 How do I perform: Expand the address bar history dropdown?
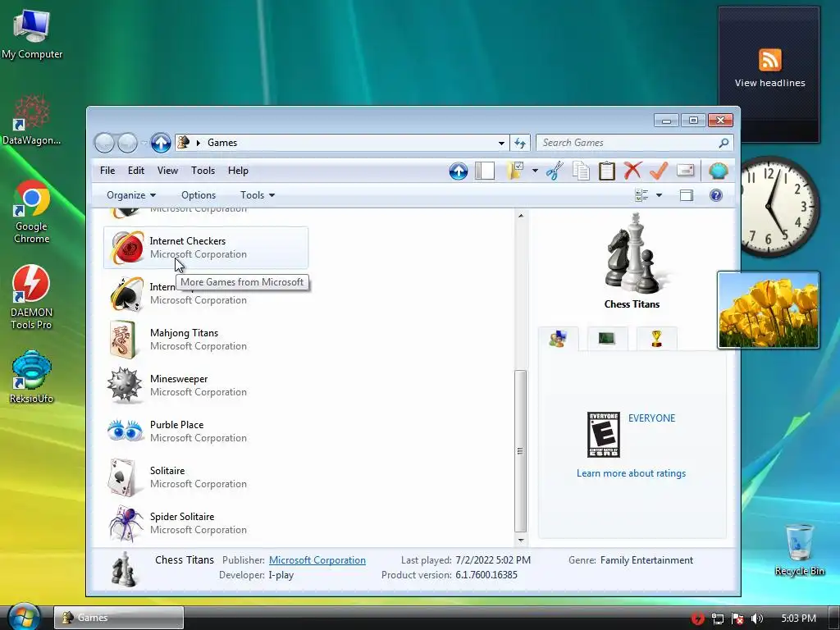click(501, 143)
